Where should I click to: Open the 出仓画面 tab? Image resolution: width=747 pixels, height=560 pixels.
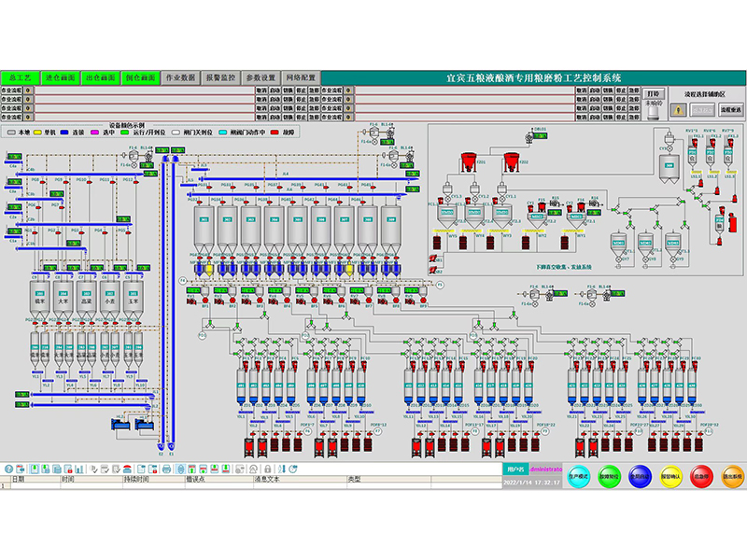click(x=100, y=77)
